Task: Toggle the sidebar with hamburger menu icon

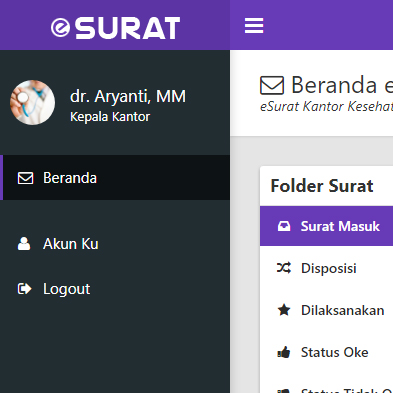Action: point(254,26)
